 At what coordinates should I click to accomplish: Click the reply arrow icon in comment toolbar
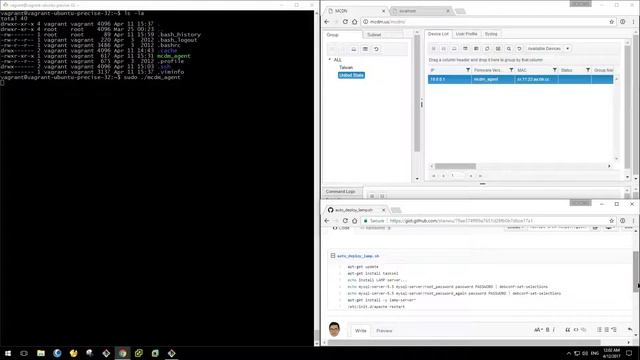[x=630, y=329]
